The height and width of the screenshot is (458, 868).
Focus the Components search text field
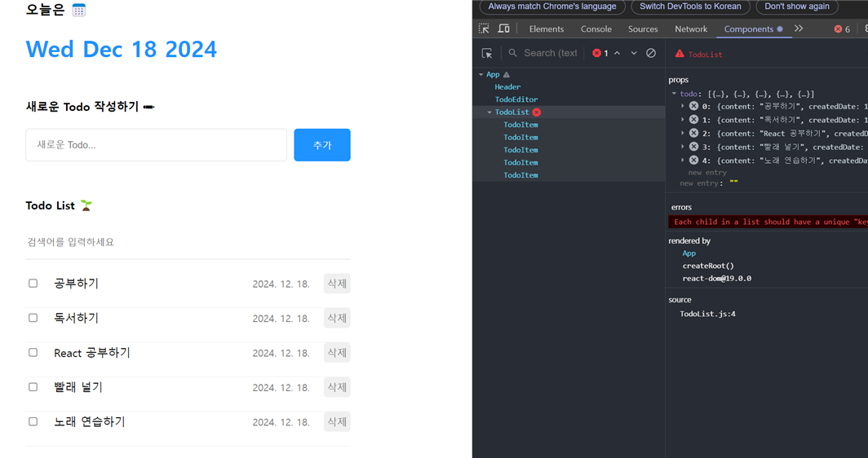550,53
